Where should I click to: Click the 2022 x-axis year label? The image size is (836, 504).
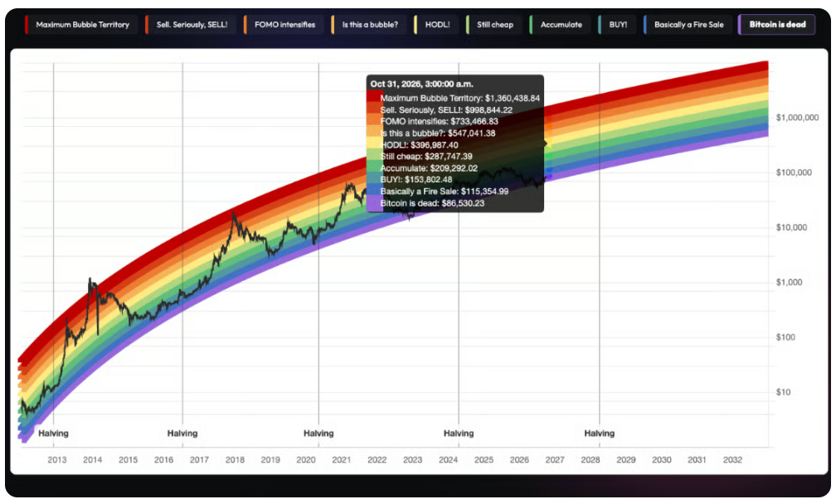point(377,459)
